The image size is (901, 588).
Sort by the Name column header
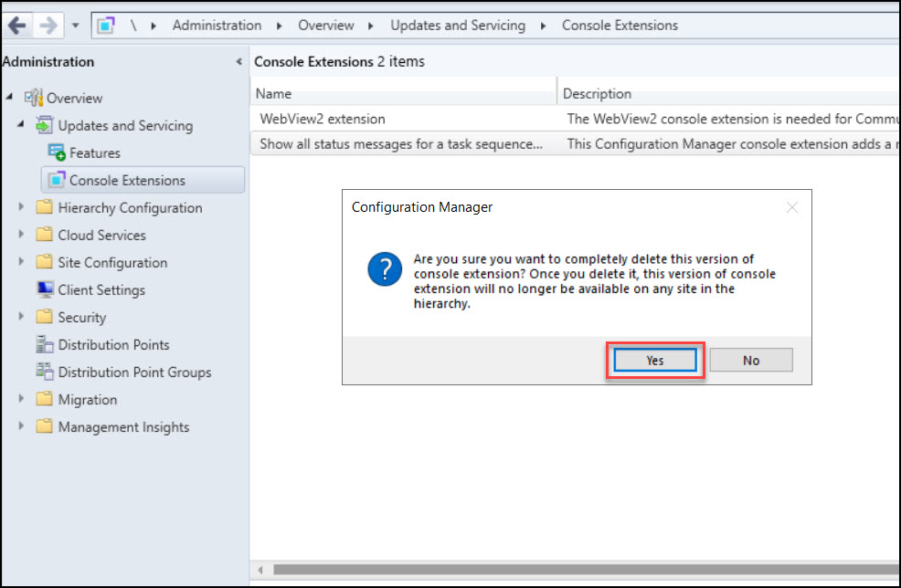point(403,93)
